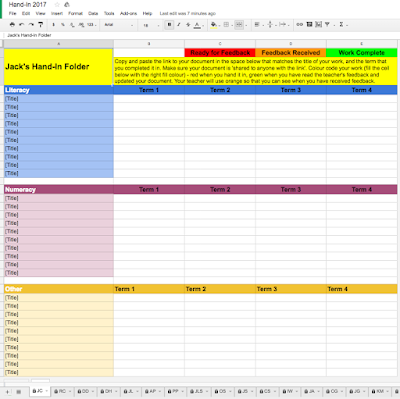Click the 'Last edit was 7 minutes ago' link

tap(188, 14)
